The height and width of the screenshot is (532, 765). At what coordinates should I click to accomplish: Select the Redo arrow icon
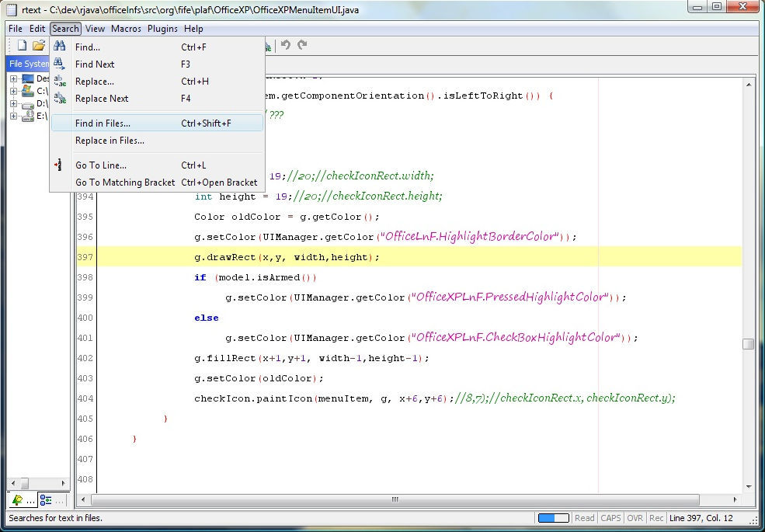point(302,45)
